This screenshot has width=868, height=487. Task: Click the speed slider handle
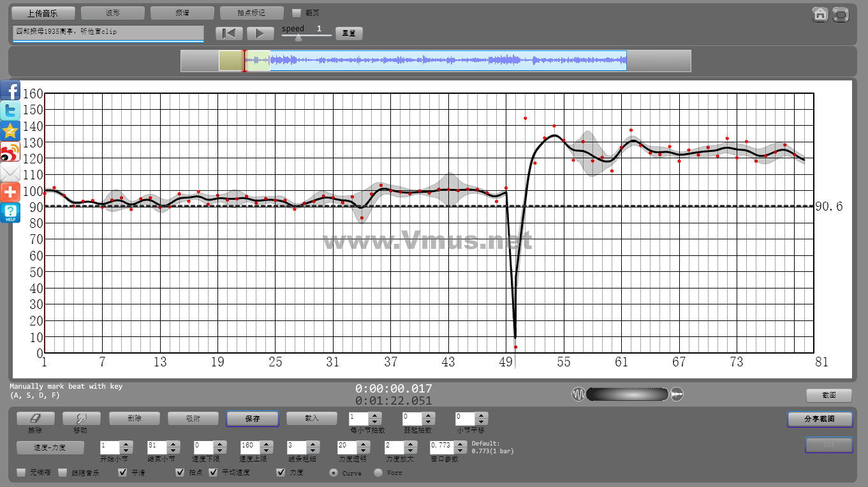tap(298, 37)
